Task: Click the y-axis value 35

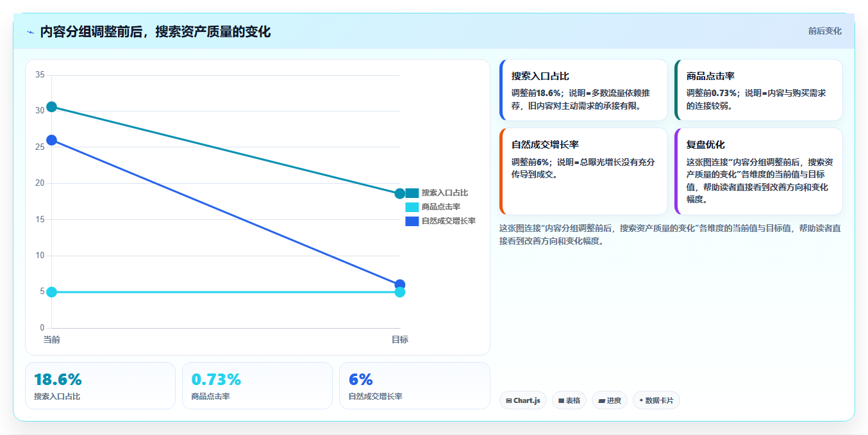Action: pos(40,75)
